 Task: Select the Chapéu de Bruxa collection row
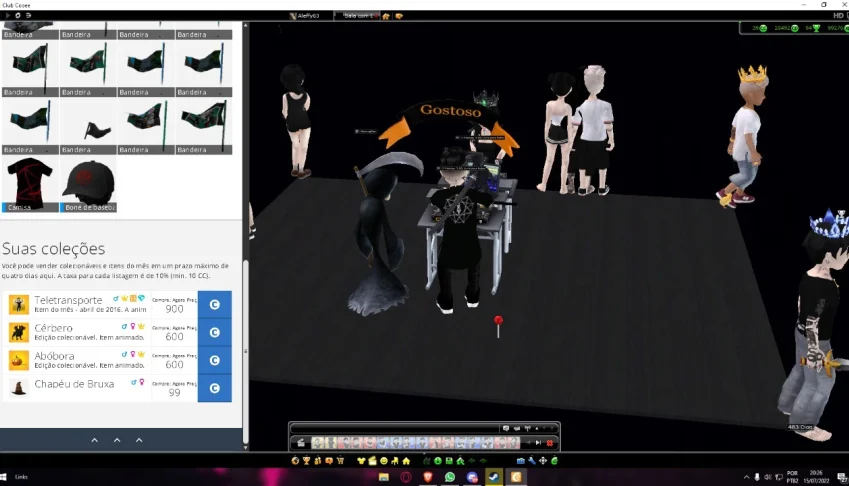[x=117, y=388]
